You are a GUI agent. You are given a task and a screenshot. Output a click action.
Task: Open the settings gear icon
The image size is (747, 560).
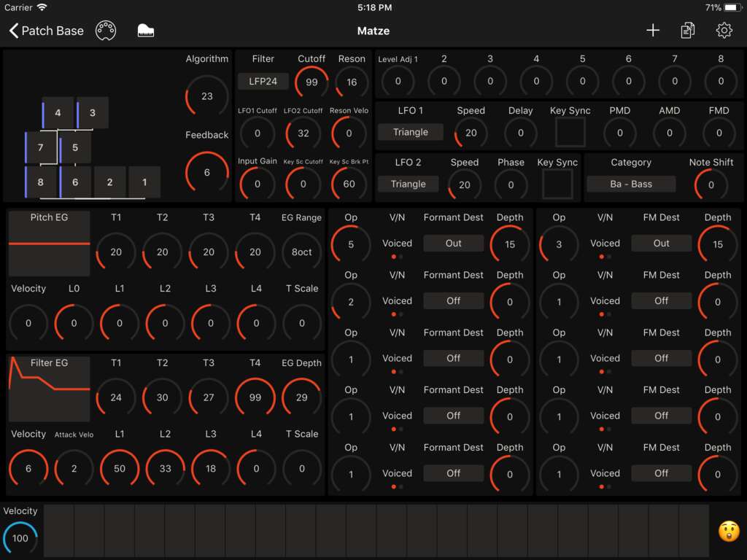coord(724,31)
